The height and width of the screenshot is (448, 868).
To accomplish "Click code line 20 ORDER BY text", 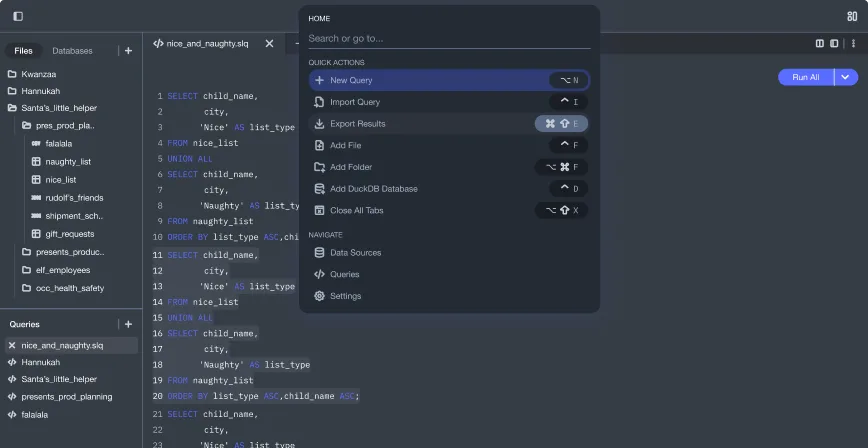I will tap(264, 396).
